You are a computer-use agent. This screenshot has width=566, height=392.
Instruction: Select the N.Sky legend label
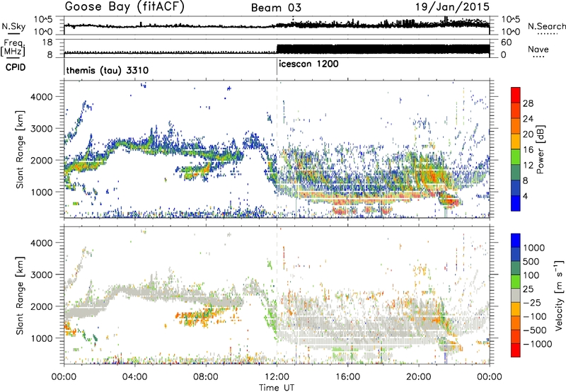pos(13,26)
